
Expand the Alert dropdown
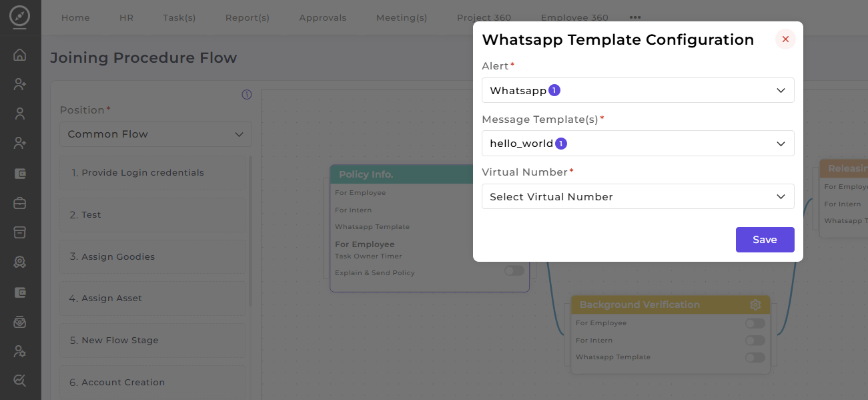(x=638, y=90)
